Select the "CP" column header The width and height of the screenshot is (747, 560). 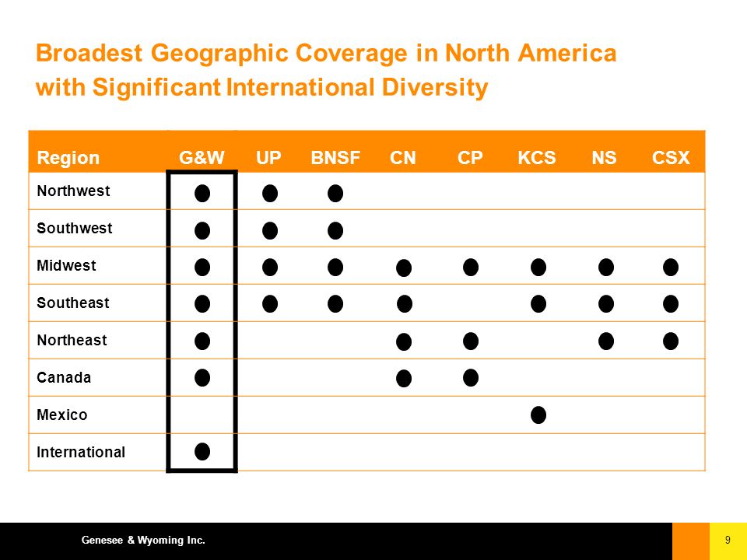pyautogui.click(x=470, y=158)
